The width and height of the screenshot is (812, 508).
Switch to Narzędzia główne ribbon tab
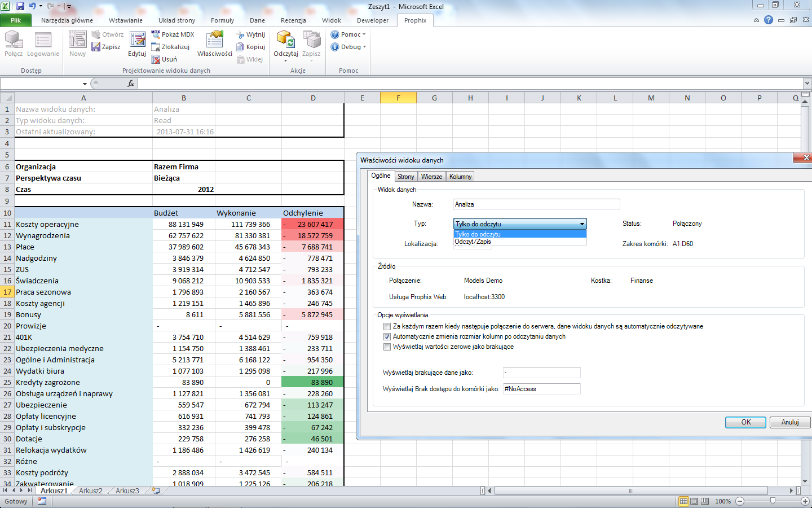coord(67,20)
